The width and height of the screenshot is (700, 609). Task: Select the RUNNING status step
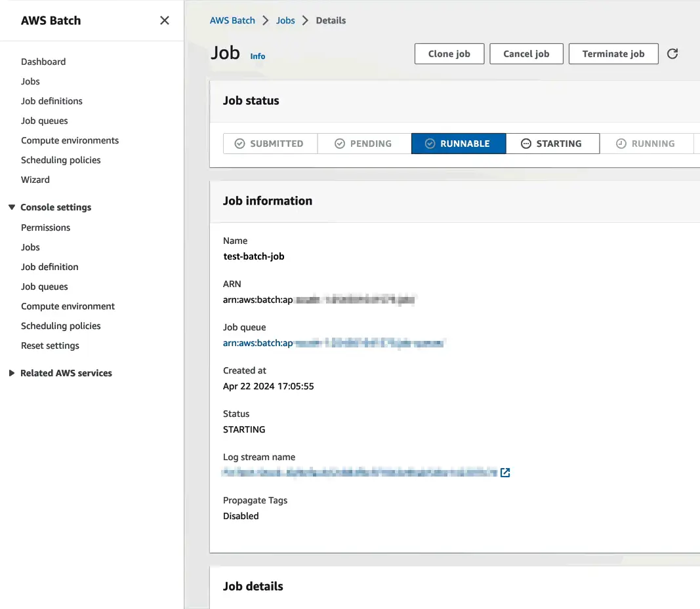(x=647, y=144)
